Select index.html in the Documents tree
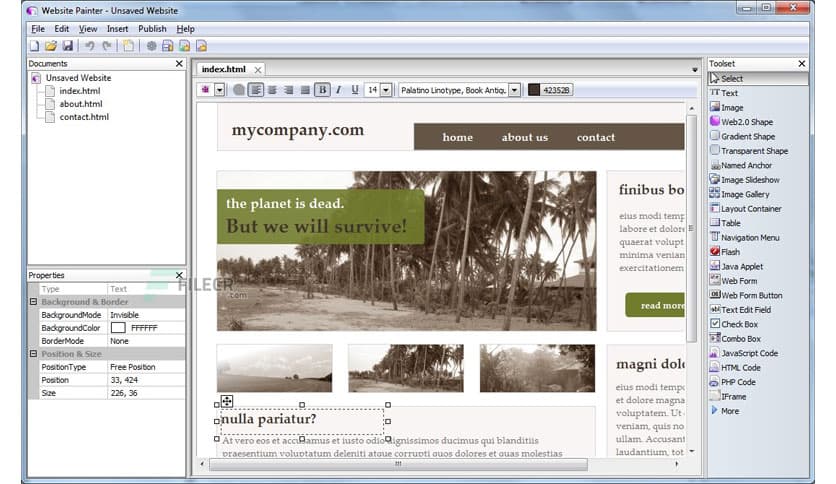 pos(79,91)
